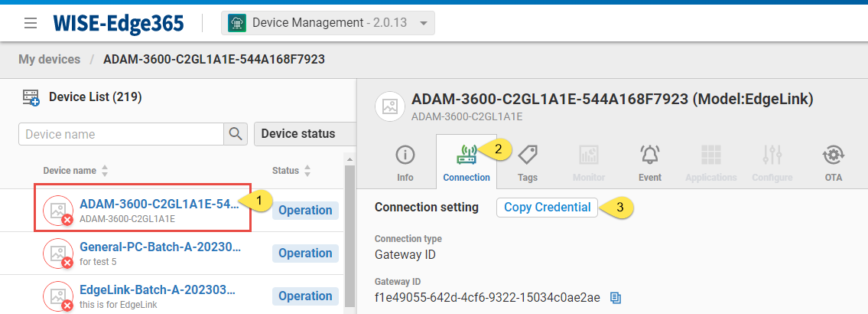Viewport: 868px width, 314px height.
Task: Click the device list vertical scrollbar
Action: (x=350, y=230)
